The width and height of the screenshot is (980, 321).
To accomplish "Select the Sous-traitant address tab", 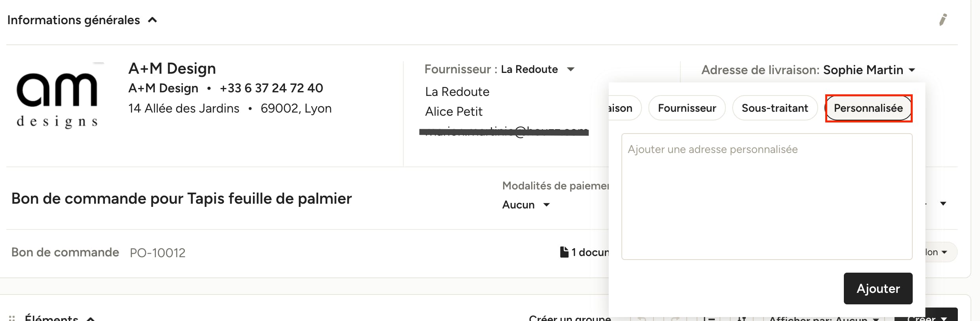I will click(x=775, y=108).
